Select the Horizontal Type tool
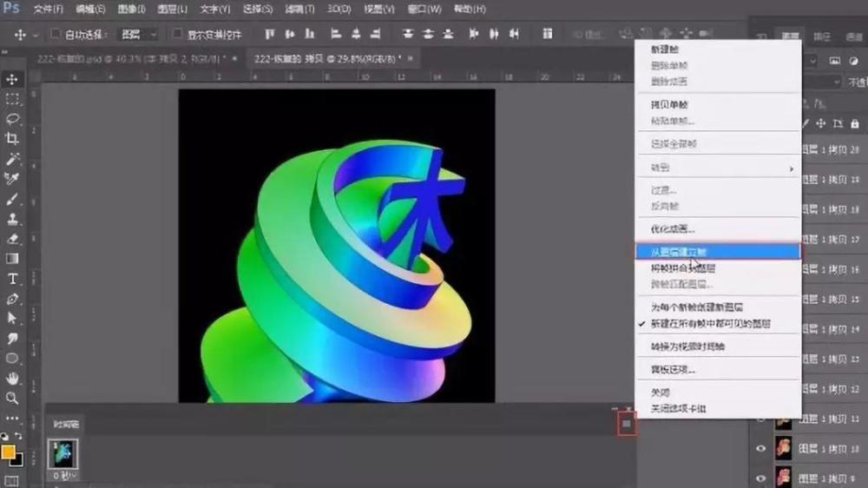This screenshot has height=488, width=868. tap(13, 279)
